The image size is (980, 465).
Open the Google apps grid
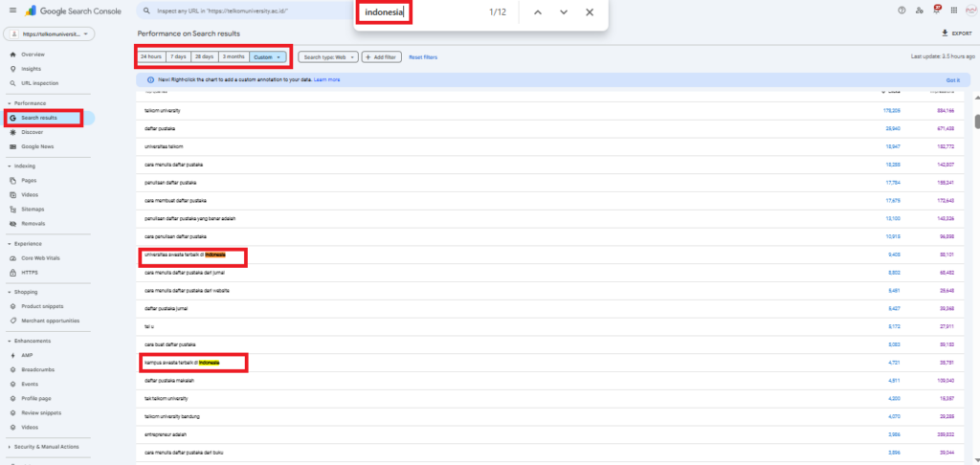[x=954, y=11]
